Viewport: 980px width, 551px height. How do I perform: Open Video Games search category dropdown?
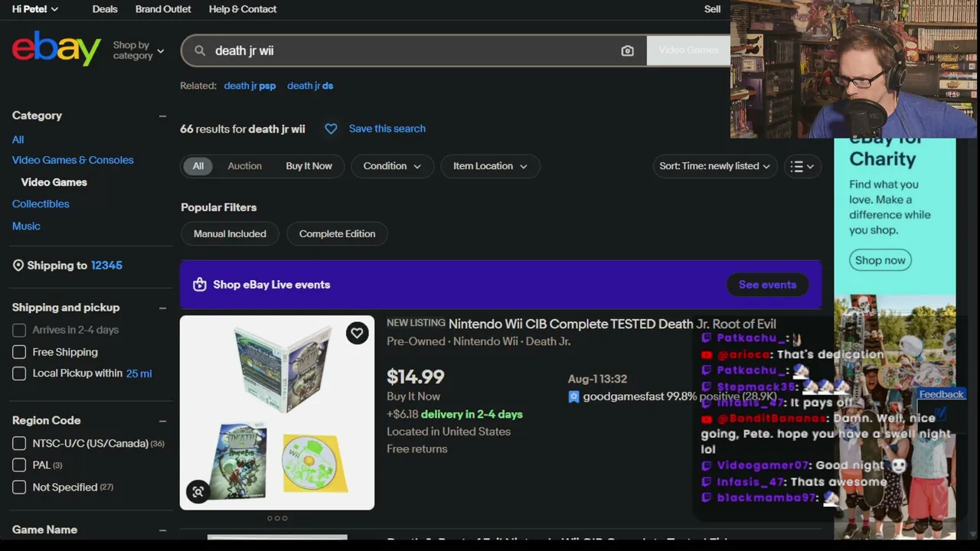tap(688, 50)
